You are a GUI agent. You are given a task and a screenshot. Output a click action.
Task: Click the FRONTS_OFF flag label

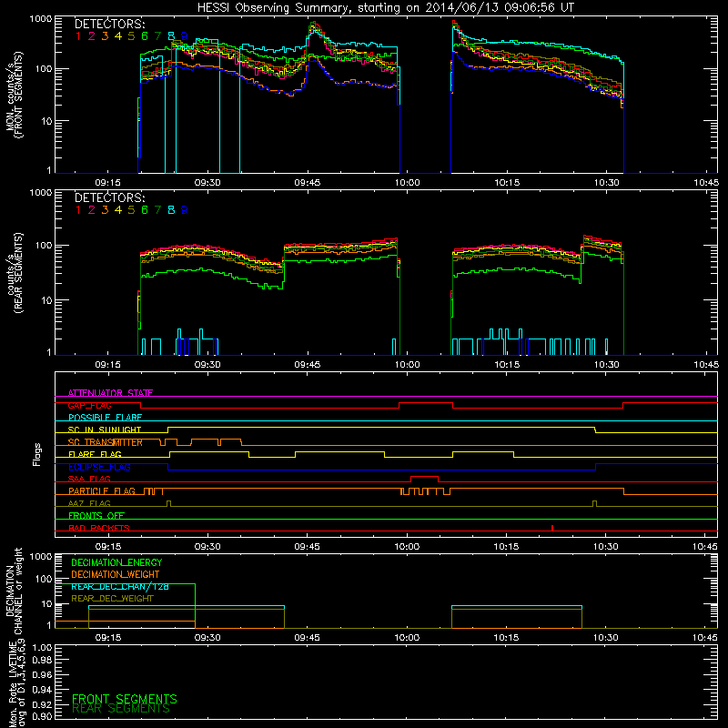point(96,515)
